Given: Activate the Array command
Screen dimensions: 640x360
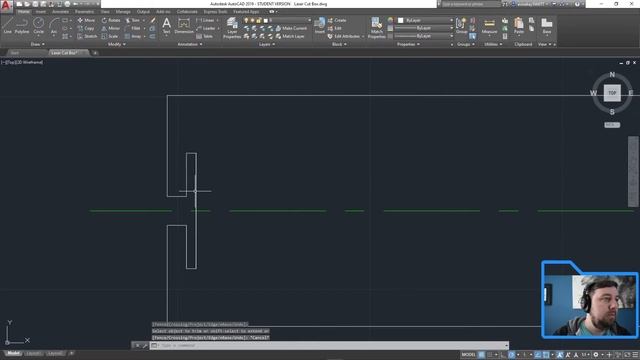Looking at the screenshot, I should coord(133,36).
